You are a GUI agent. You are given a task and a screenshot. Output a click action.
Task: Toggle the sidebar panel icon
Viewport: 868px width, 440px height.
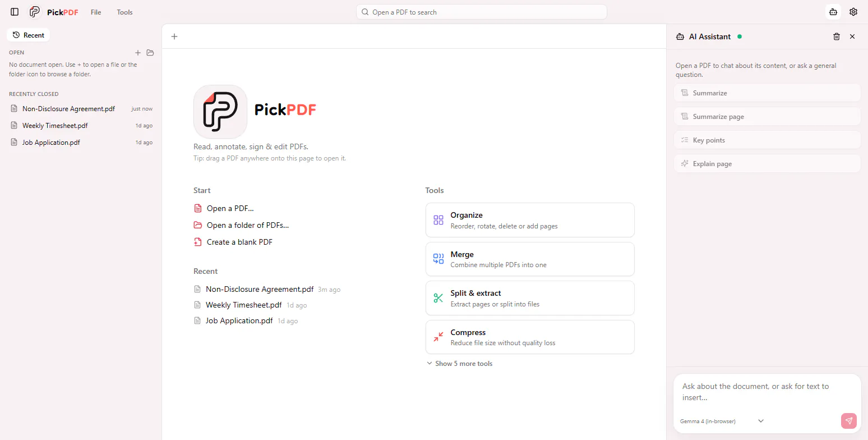(15, 12)
